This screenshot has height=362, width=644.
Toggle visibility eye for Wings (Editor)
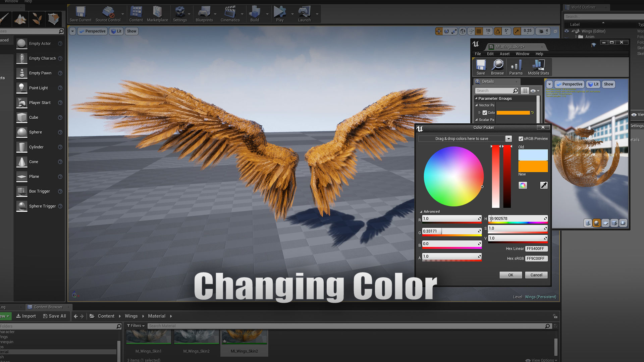point(567,31)
